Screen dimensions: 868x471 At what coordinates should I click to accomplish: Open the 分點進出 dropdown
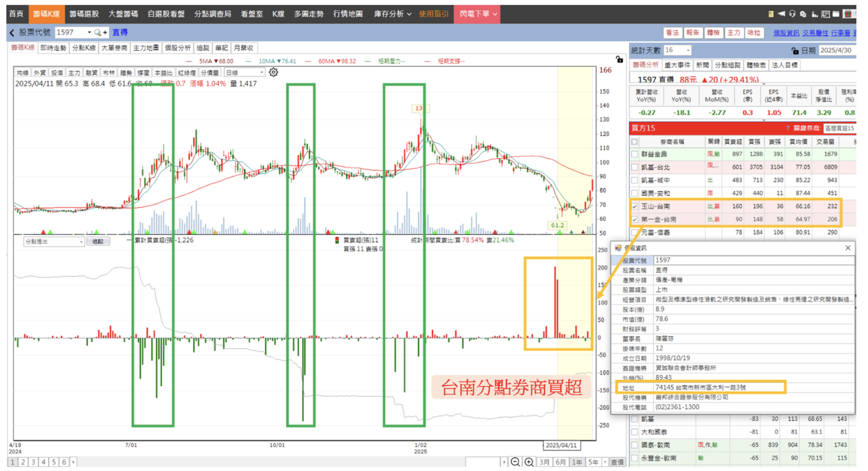point(81,242)
